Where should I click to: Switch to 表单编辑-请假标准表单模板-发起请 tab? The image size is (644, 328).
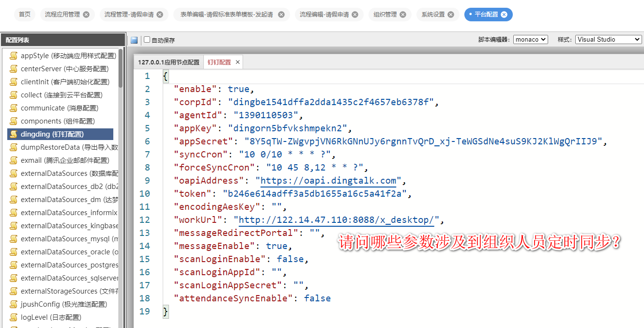227,15
